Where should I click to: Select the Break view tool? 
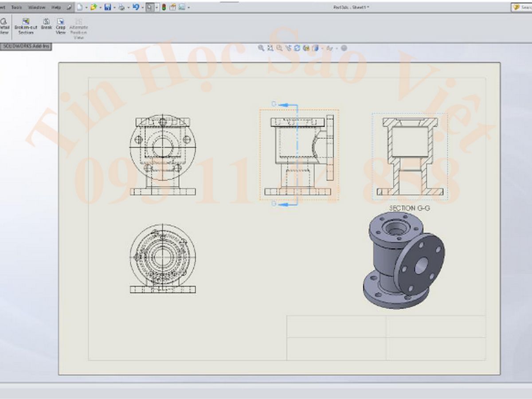tap(47, 24)
